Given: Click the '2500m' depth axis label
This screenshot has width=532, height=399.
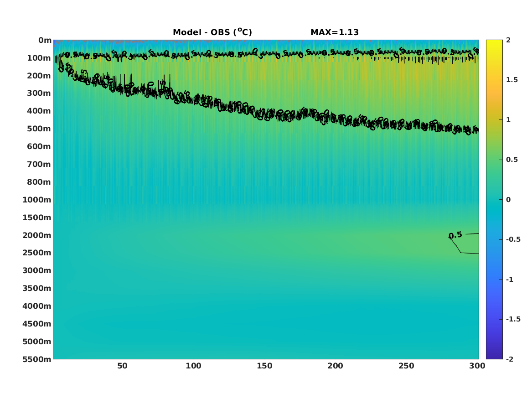Looking at the screenshot, I should [x=37, y=253].
